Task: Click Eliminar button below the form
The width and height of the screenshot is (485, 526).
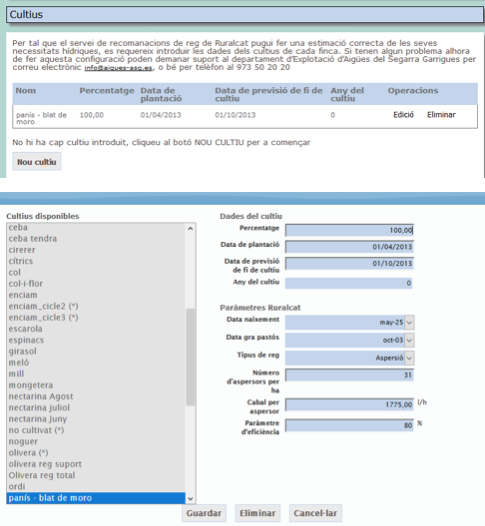Action: pyautogui.click(x=258, y=513)
